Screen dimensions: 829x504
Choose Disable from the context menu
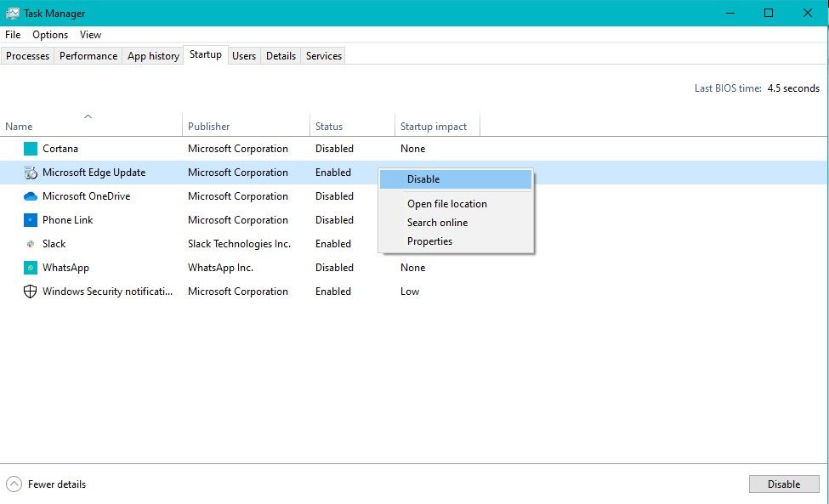(x=424, y=179)
